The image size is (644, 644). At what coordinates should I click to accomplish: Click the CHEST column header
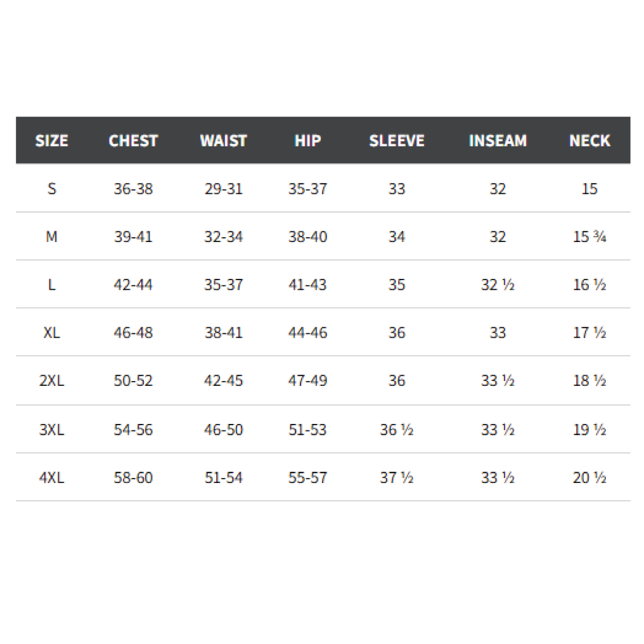[x=133, y=141]
